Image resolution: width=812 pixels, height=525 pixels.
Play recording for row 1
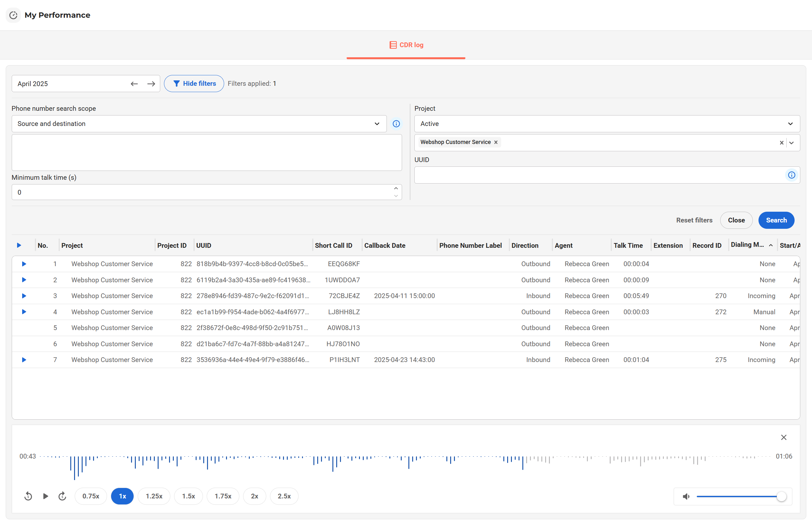coord(24,264)
